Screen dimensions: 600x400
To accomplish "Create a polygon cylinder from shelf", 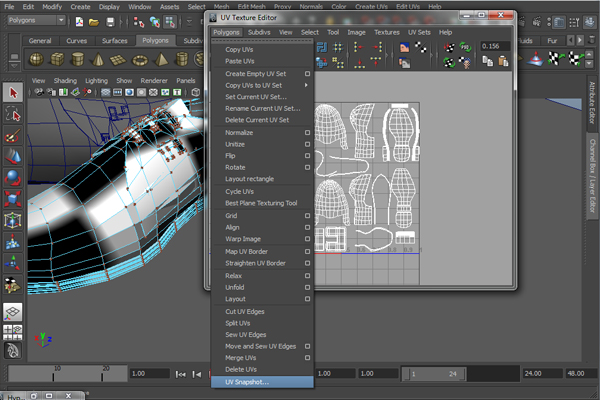I will [x=78, y=59].
